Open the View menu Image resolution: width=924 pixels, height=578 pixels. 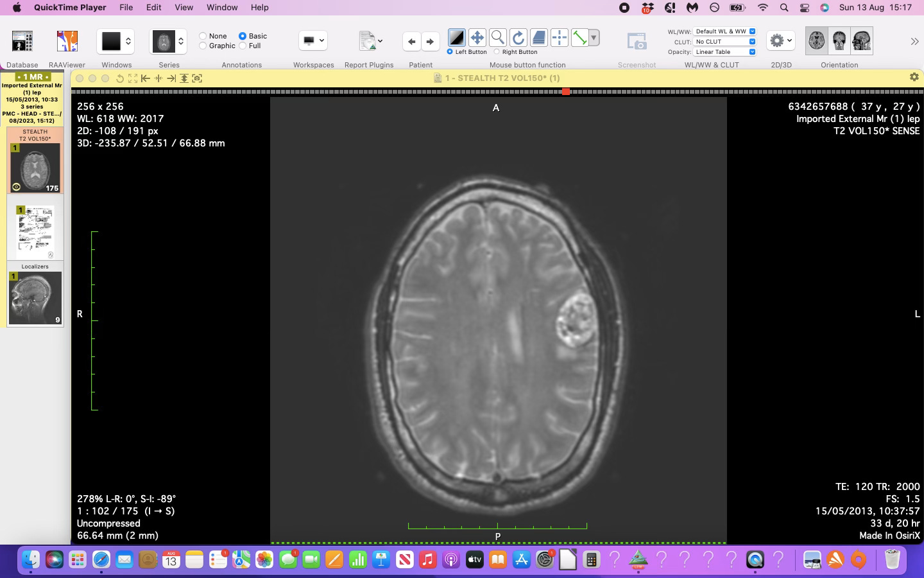(184, 8)
